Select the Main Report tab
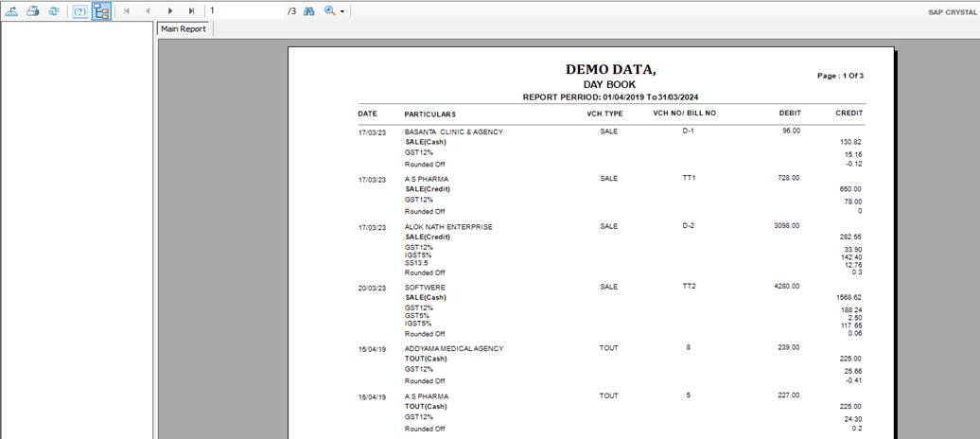980x439 pixels. click(x=184, y=29)
